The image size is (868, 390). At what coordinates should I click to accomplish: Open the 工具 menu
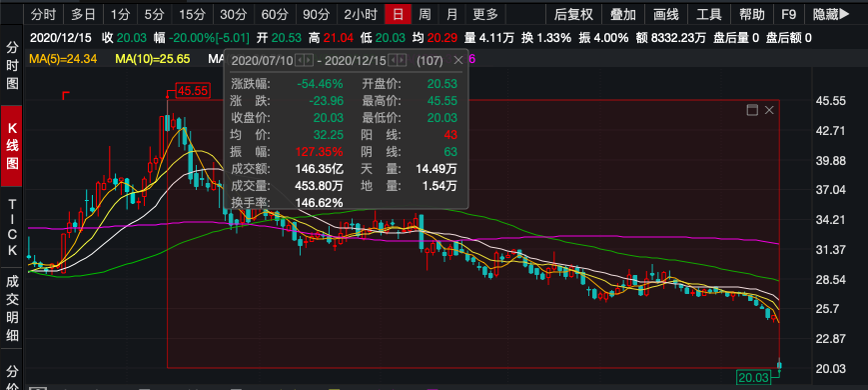pos(708,14)
